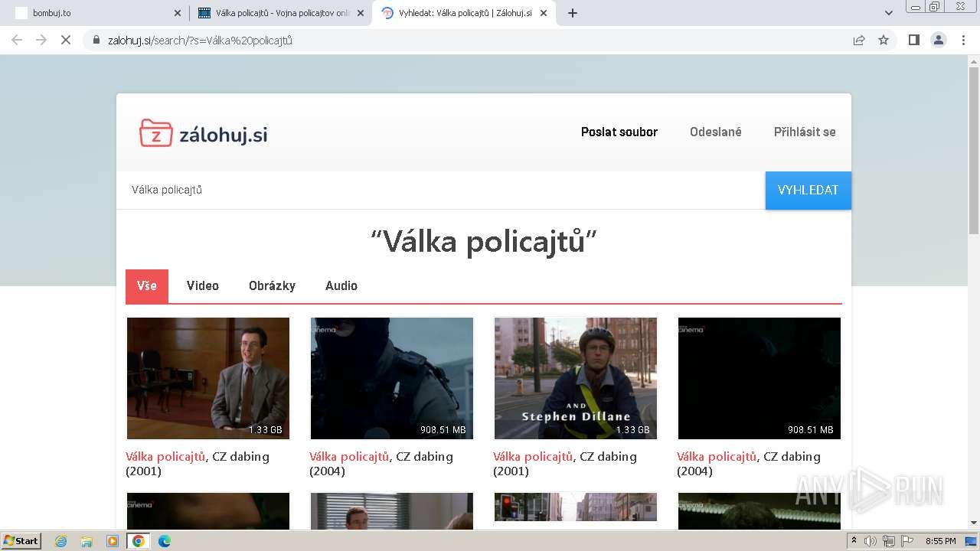Open network status tray icon

coord(888,541)
